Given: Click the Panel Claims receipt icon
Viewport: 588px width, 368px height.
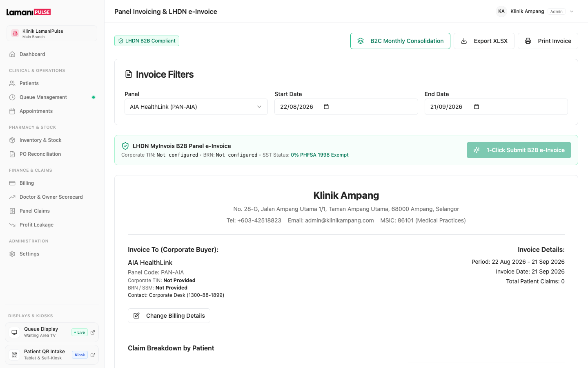Looking at the screenshot, I should 12,211.
